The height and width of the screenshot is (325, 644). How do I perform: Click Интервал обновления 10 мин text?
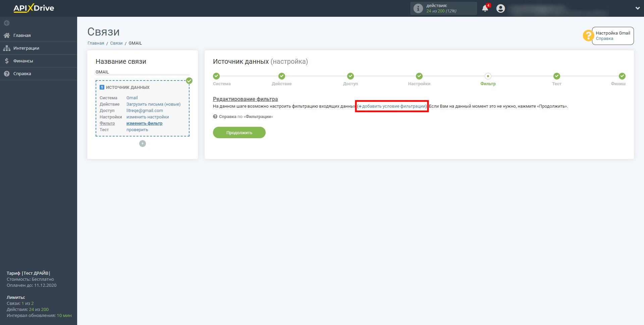tap(39, 316)
